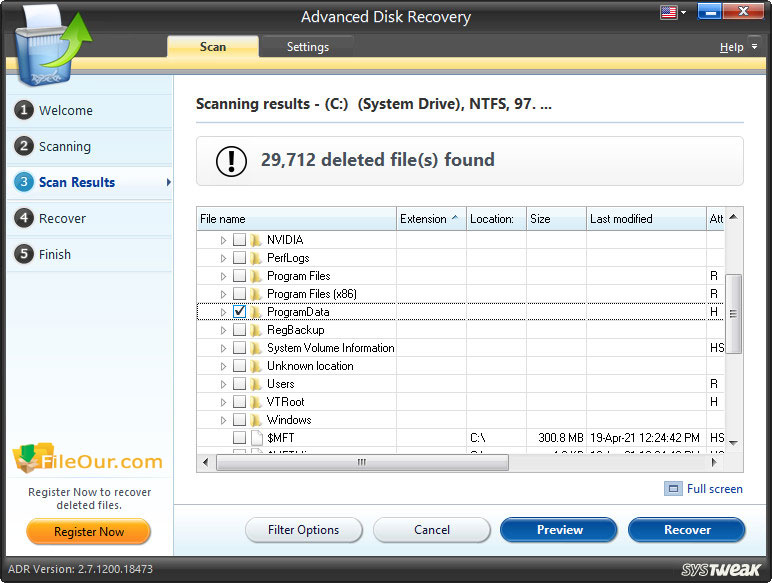The width and height of the screenshot is (772, 583).
Task: Open the language dropdown arrow beside the flag
Action: tap(683, 13)
